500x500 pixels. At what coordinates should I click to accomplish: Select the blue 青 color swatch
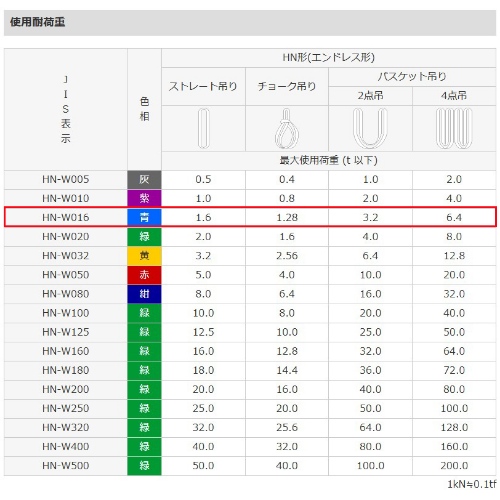144,217
